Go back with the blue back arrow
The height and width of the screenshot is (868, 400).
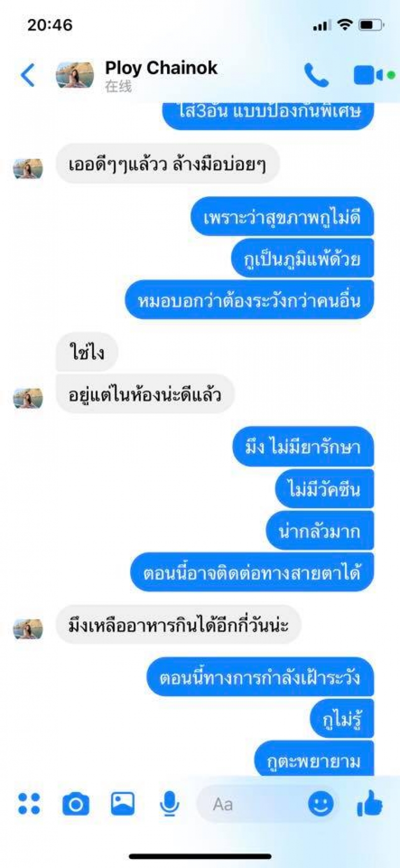coord(28,75)
